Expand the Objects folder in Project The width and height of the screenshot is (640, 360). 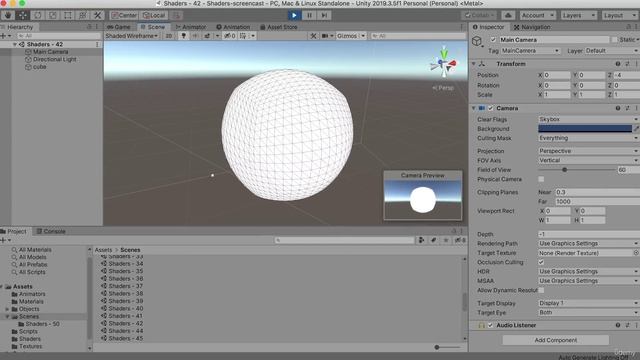[x=7, y=309]
